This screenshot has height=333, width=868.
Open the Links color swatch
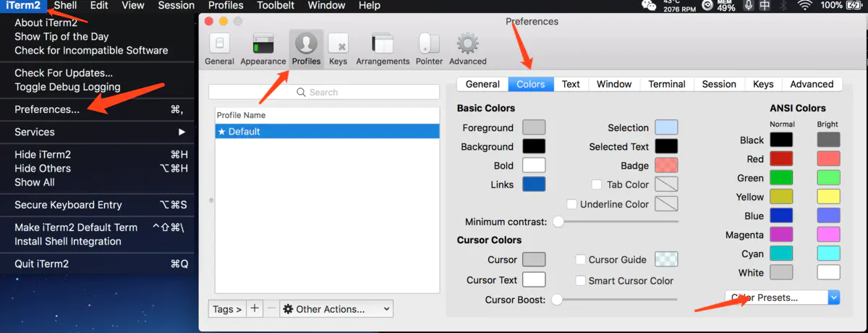[534, 185]
